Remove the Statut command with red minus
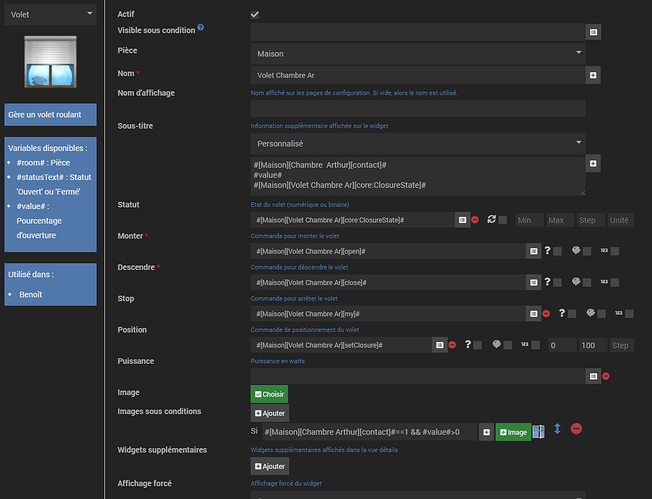This screenshot has width=652, height=499. point(475,220)
